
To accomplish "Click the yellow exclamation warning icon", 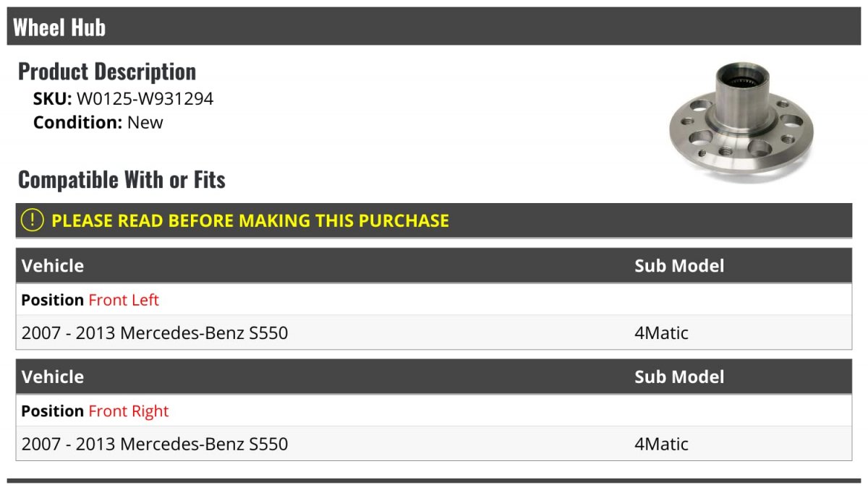I will click(32, 220).
